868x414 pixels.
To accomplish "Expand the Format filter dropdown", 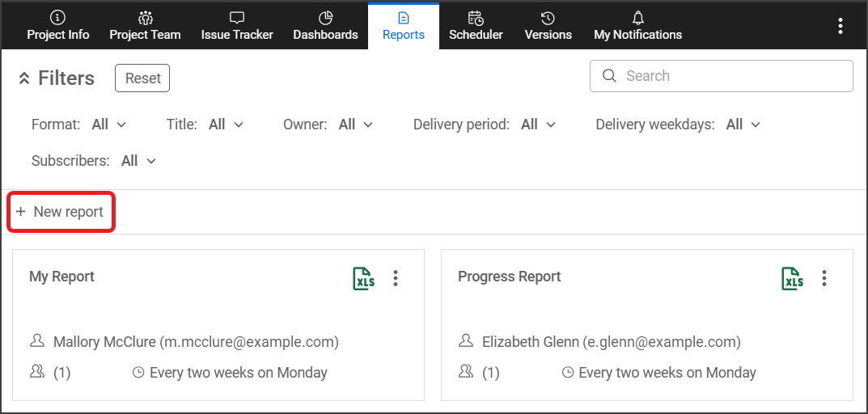I will (x=109, y=125).
